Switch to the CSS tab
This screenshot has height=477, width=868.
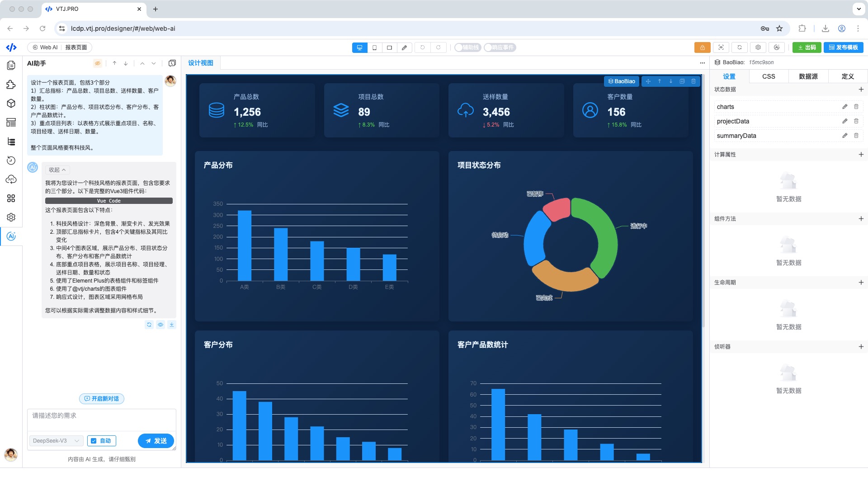[769, 76]
